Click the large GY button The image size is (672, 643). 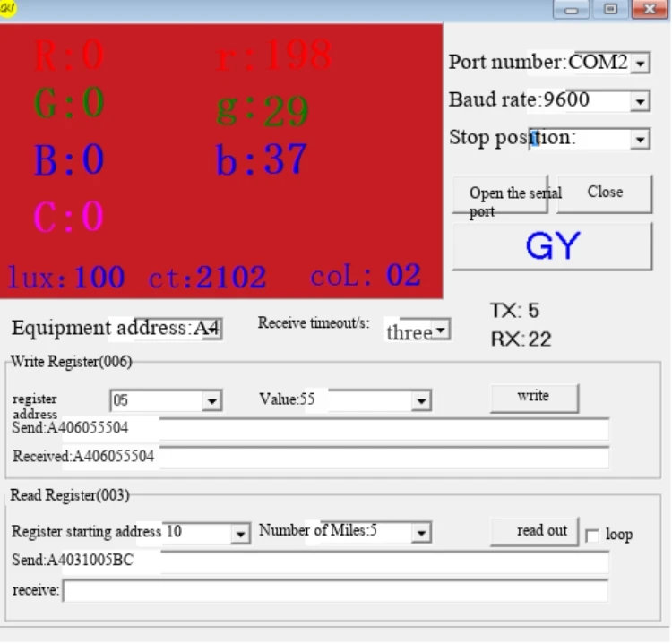pyautogui.click(x=552, y=246)
